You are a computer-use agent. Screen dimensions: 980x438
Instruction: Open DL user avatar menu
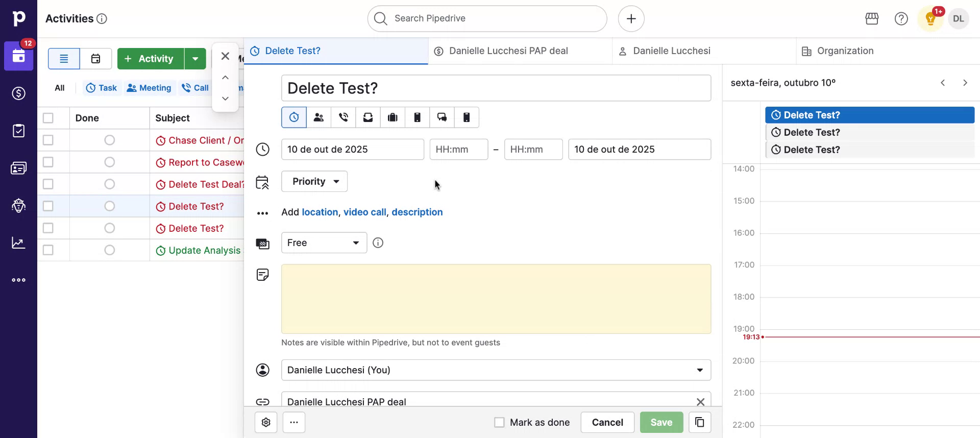(x=959, y=19)
